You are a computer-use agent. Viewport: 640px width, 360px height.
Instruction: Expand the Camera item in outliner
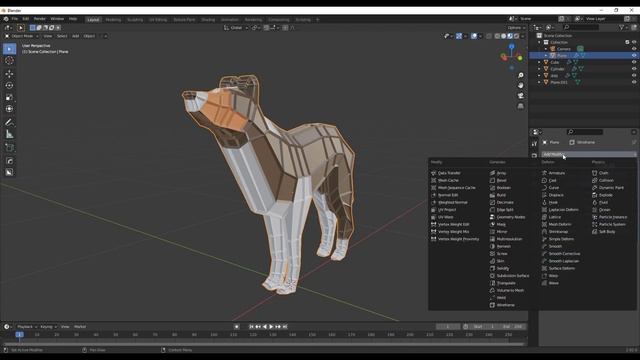pyautogui.click(x=546, y=49)
